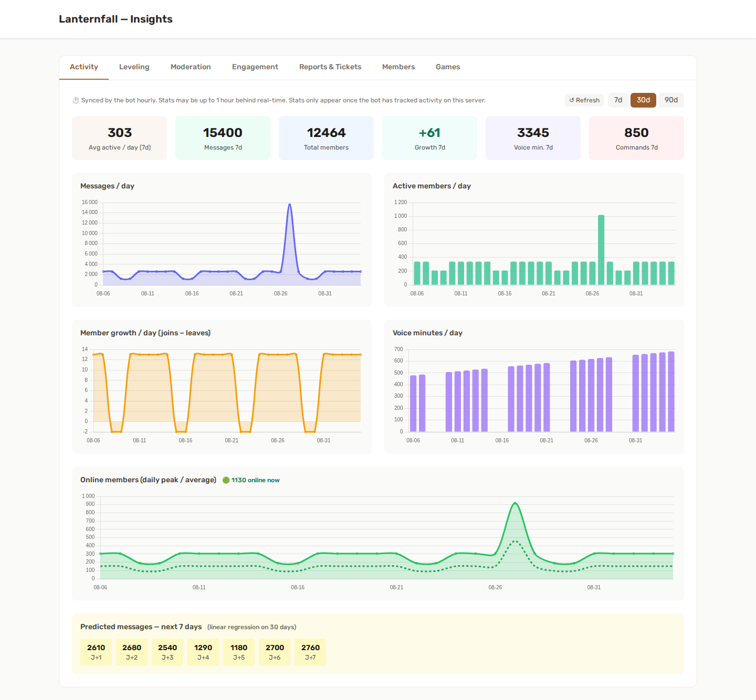Switch to the Games tab
Screen dimensions: 756x700
(448, 67)
